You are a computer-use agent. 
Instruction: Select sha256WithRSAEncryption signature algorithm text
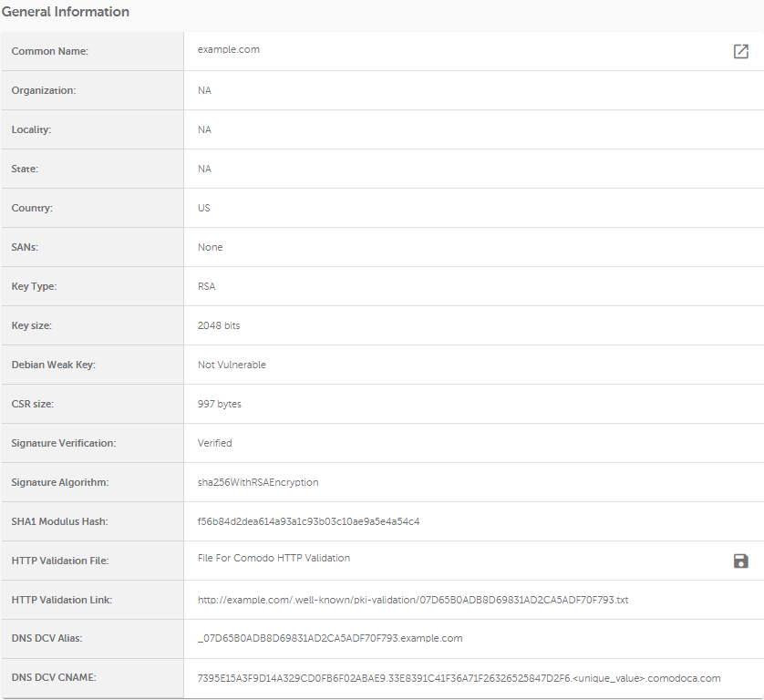(x=258, y=482)
